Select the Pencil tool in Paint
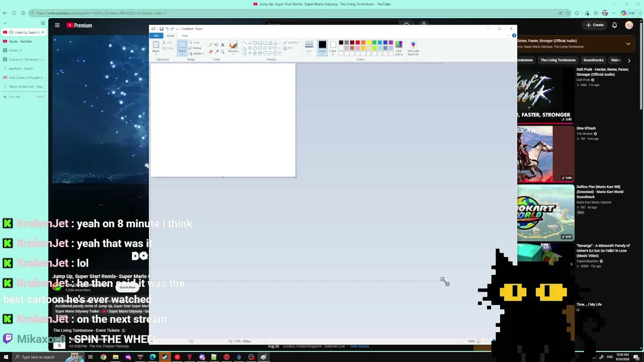Viewport: 644px width, 362px height. click(x=211, y=45)
